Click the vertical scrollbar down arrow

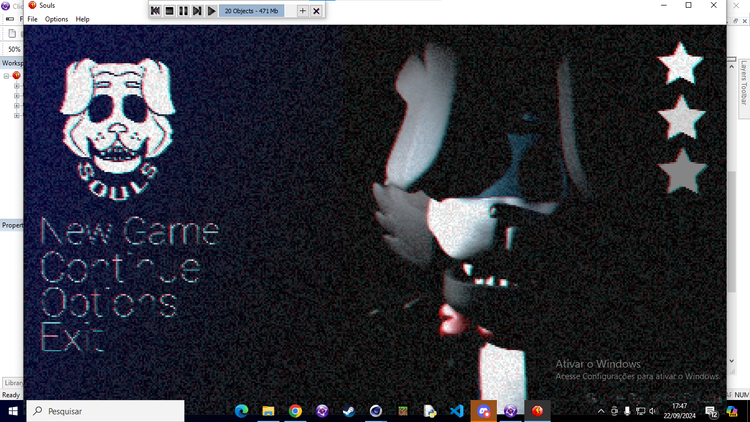coord(731,361)
